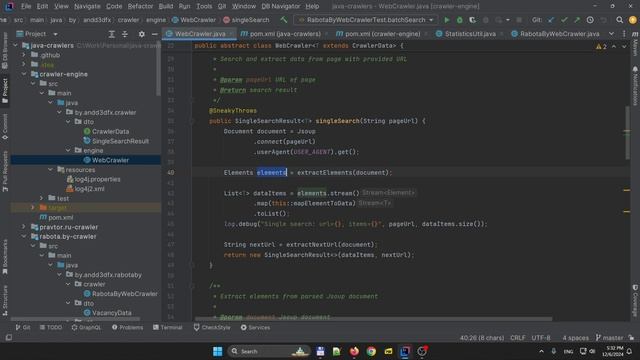640x360 pixels.
Task: Switch to StatisticsUtil.java tab
Action: click(x=469, y=34)
